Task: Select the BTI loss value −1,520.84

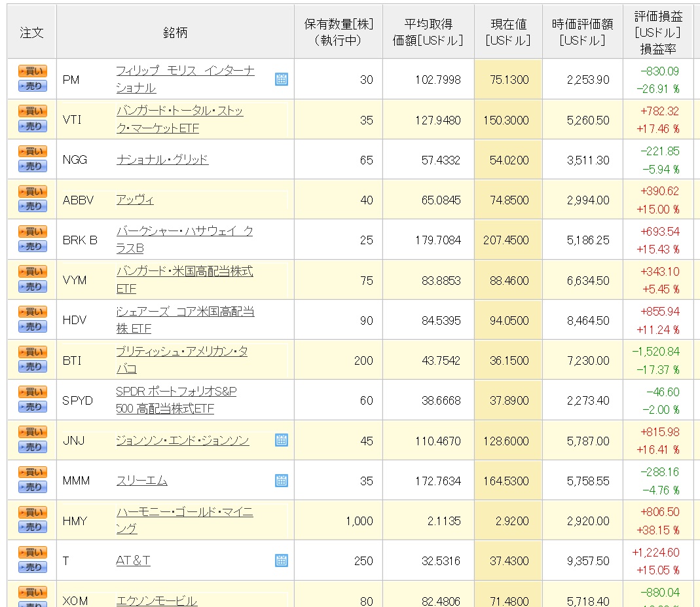Action: 656,352
